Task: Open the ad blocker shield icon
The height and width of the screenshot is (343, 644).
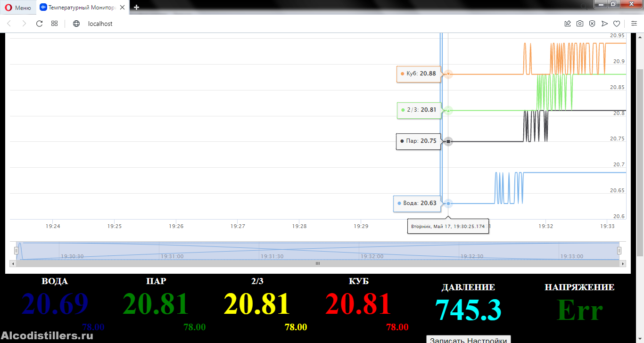Action: (x=592, y=24)
